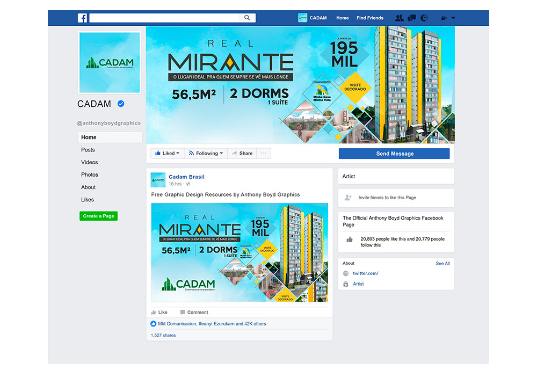The width and height of the screenshot is (537, 392).
Task: Click the Artist link in About
Action: tap(358, 284)
